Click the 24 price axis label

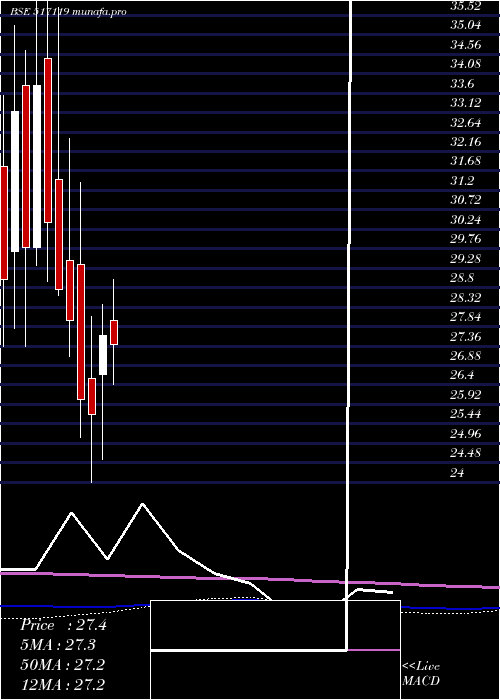(458, 473)
